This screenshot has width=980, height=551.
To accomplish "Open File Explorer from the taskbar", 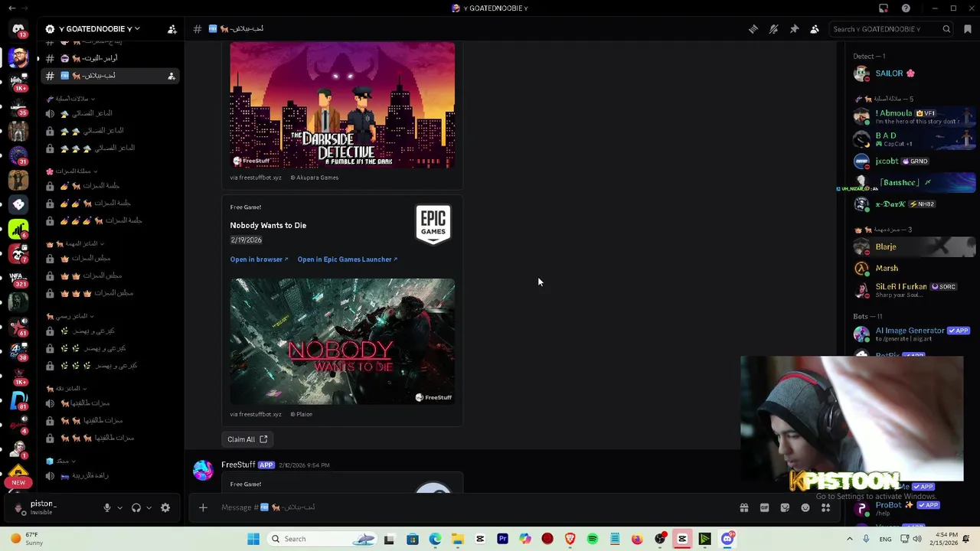I will click(x=457, y=540).
